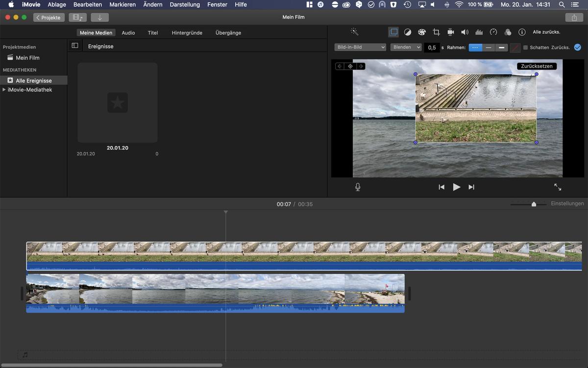Image resolution: width=588 pixels, height=368 pixels.
Task: Open the Darstellung menu
Action: pos(185,4)
